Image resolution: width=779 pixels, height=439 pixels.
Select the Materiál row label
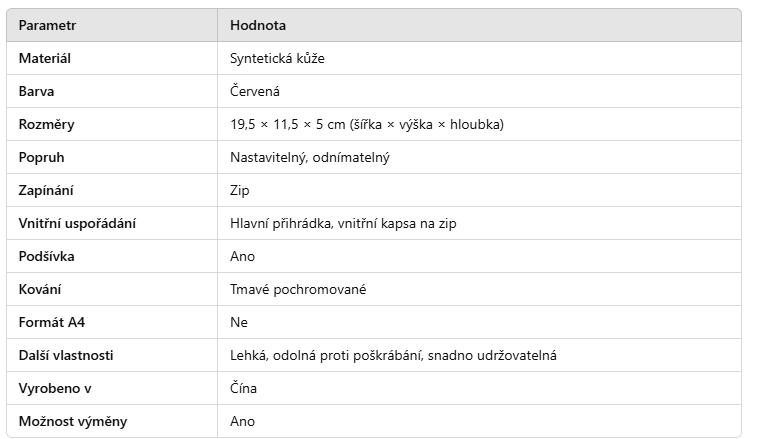pos(45,58)
